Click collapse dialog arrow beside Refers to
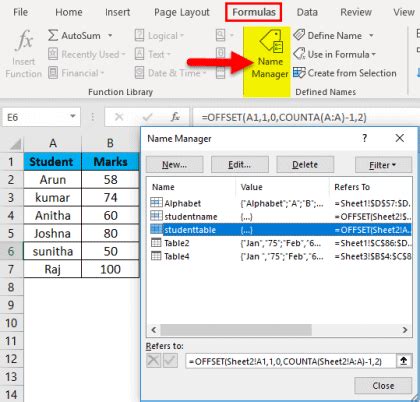 point(404,361)
